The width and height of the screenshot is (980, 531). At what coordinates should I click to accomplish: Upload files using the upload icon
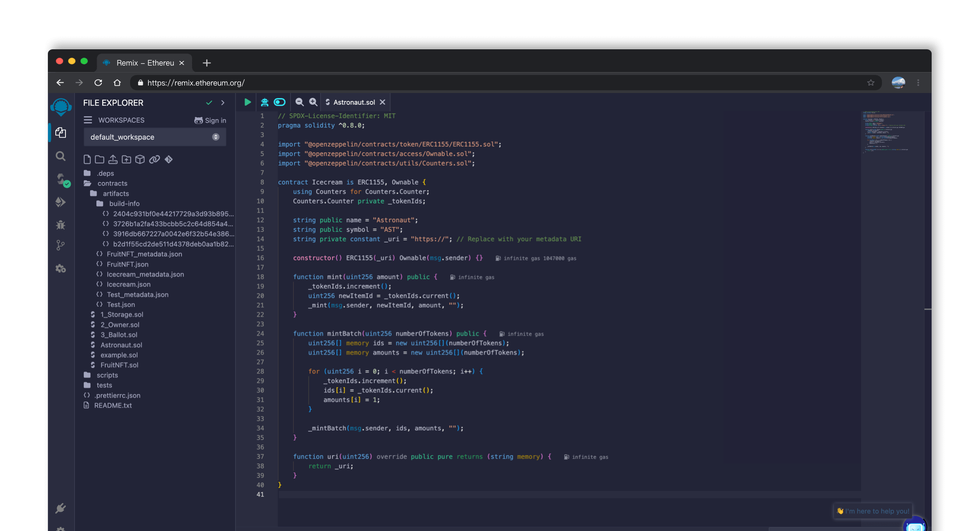click(113, 159)
